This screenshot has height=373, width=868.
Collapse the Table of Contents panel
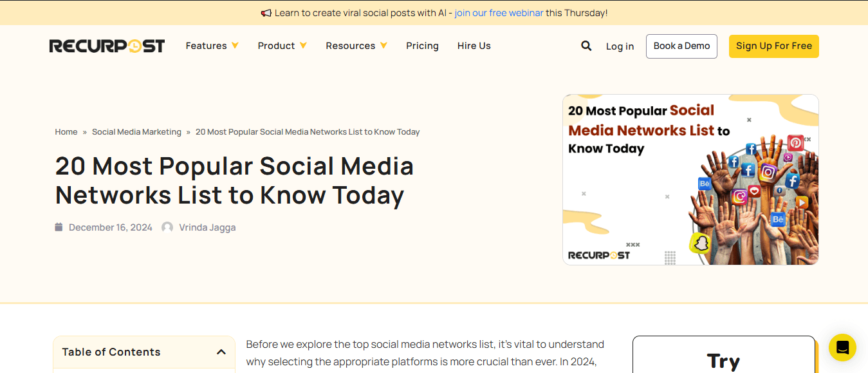click(221, 352)
